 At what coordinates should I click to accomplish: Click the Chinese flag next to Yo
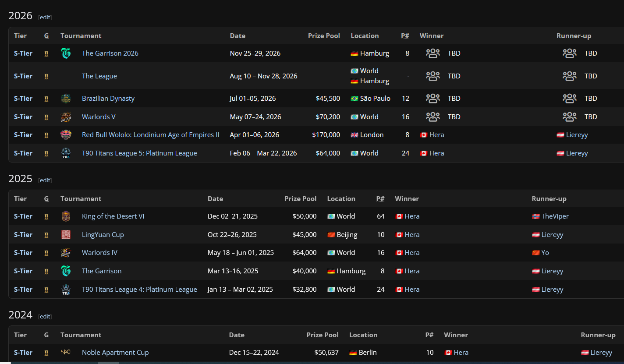(x=536, y=253)
